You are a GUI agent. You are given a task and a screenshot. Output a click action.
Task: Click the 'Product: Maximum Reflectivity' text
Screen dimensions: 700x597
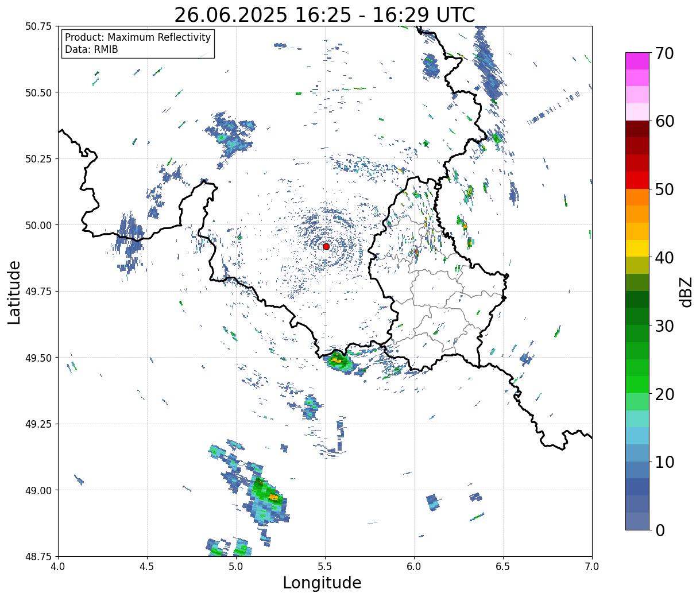tap(138, 37)
